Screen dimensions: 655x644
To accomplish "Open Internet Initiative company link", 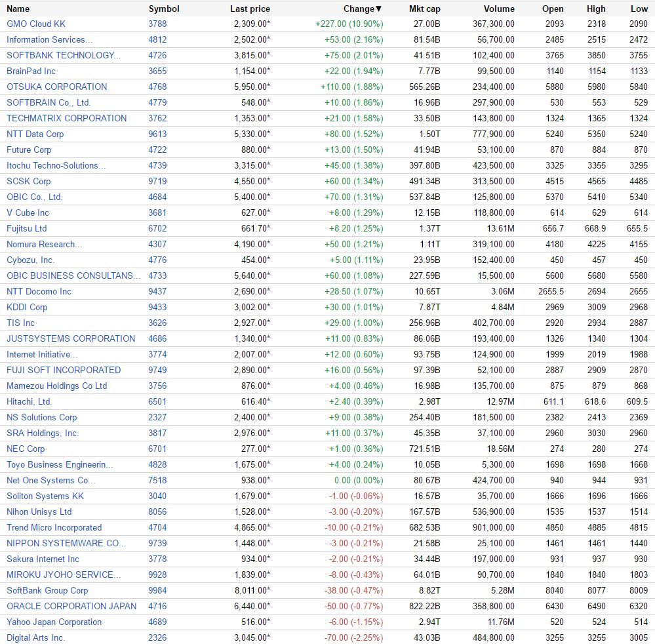I will (x=42, y=354).
